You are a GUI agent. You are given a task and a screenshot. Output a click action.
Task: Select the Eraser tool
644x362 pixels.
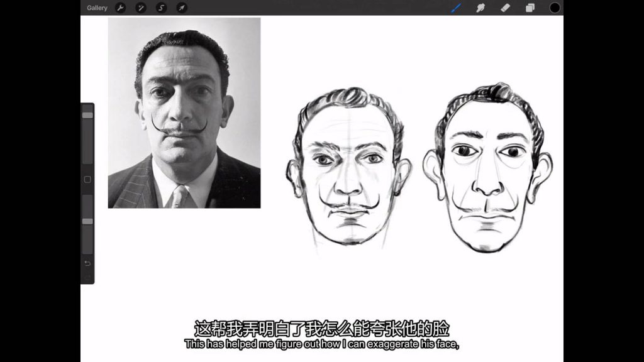click(505, 8)
